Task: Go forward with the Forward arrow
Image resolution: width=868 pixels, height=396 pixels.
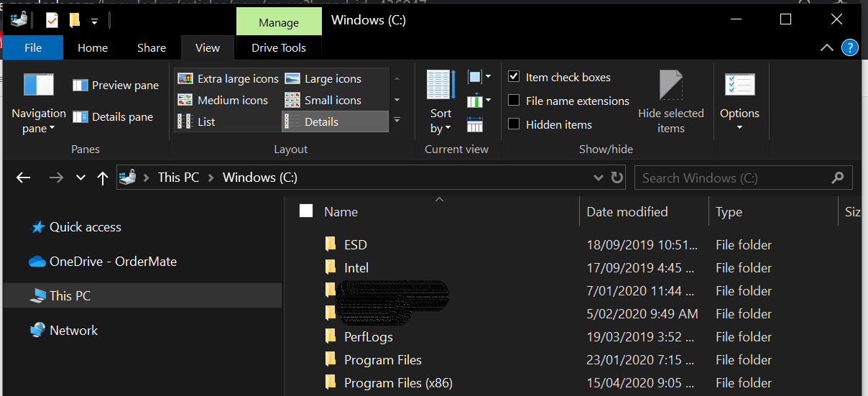Action: (55, 178)
